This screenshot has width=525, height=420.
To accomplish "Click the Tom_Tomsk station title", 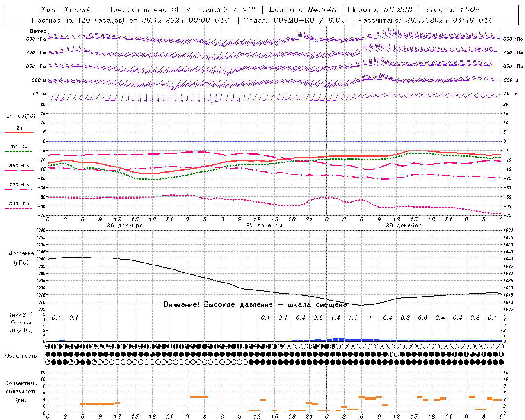I will 66,10.
